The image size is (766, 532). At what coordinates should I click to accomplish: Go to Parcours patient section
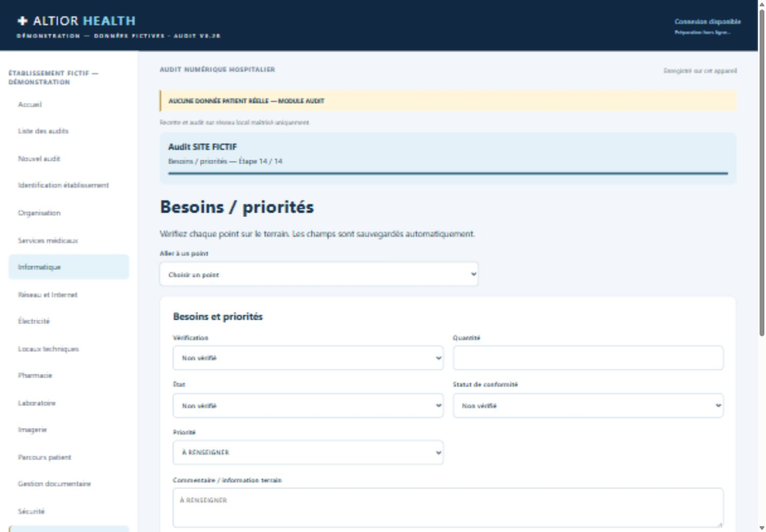point(69,457)
